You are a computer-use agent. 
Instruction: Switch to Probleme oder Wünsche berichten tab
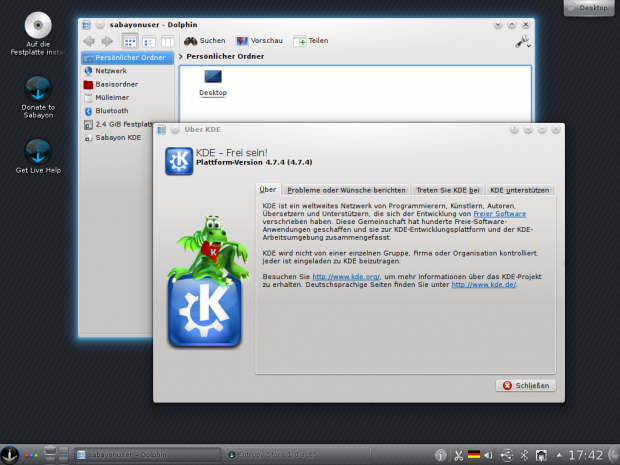(346, 190)
